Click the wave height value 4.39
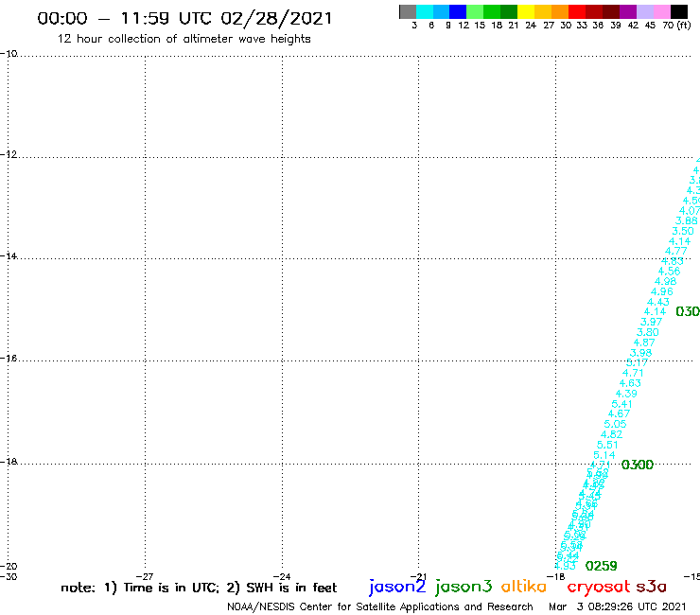The height and width of the screenshot is (615, 700). pyautogui.click(x=626, y=394)
